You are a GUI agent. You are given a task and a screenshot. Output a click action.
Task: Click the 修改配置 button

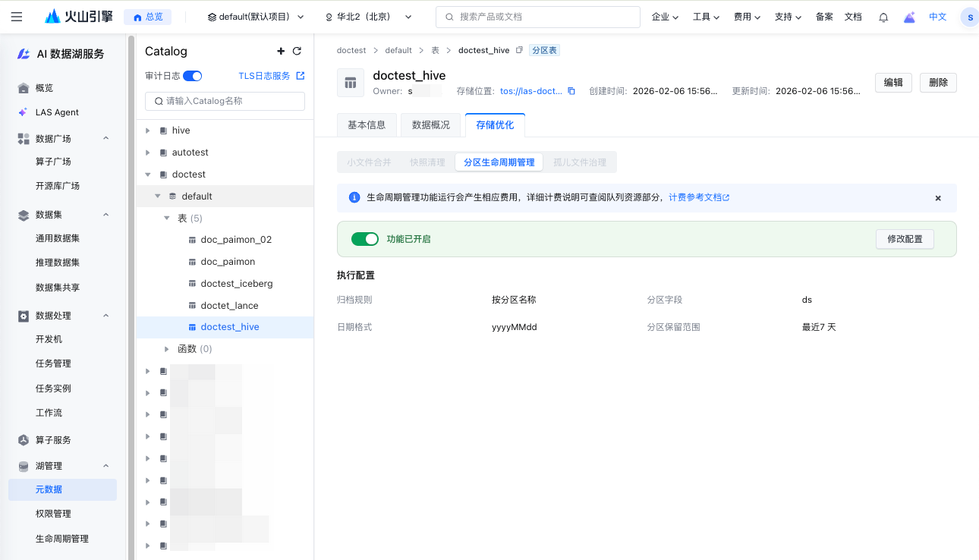pos(905,239)
